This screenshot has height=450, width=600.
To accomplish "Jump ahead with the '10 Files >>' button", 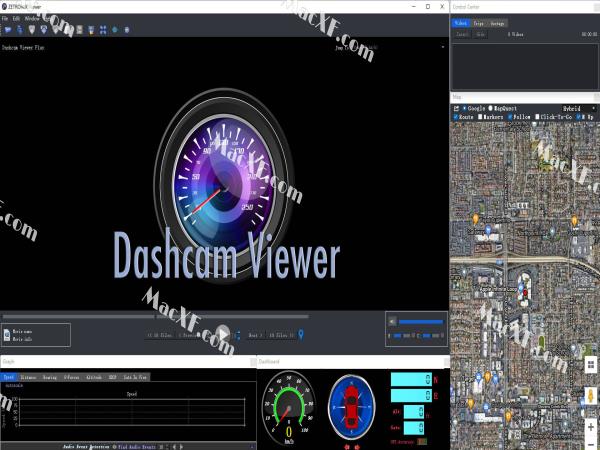I will 281,335.
